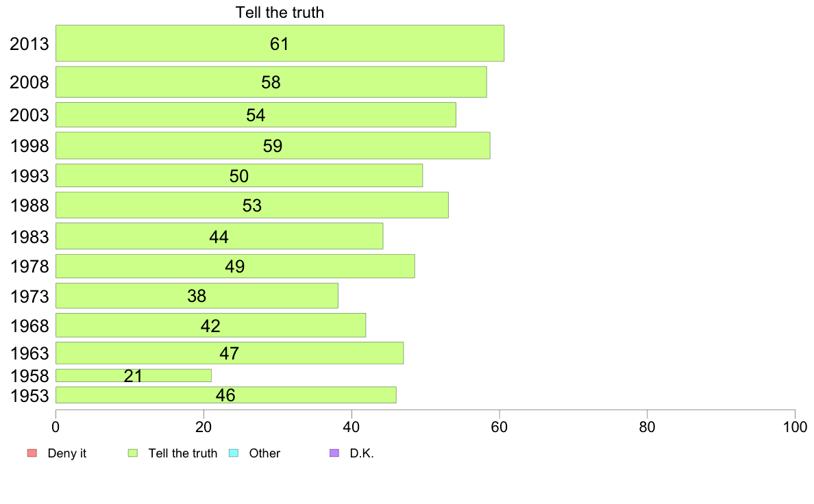Screen dimensions: 814x504
Task: Select the 2008 bar showing 58
Action: point(271,82)
